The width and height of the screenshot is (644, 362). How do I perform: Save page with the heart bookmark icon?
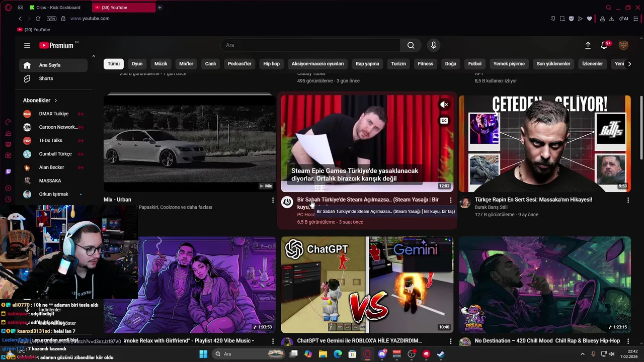pos(589,19)
